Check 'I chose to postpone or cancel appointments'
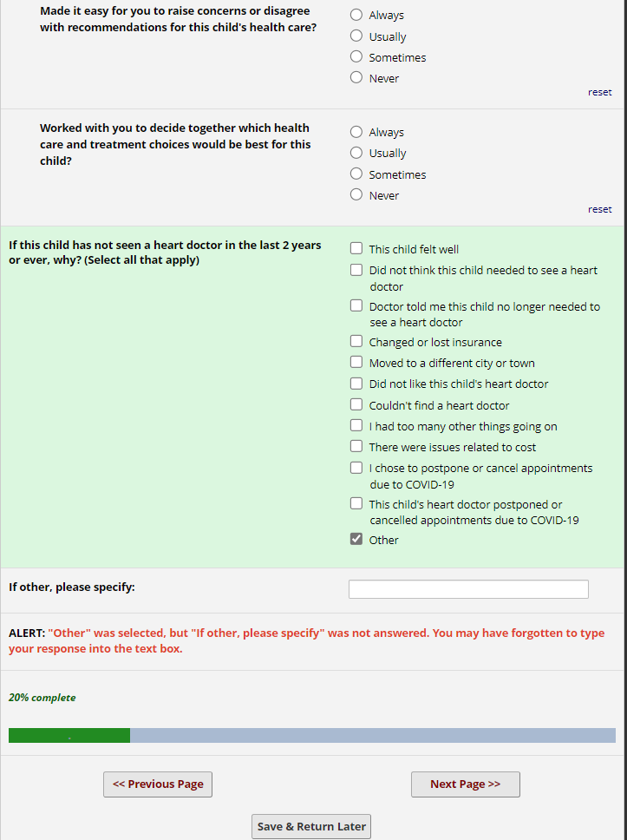This screenshot has width=627, height=840. [x=356, y=468]
